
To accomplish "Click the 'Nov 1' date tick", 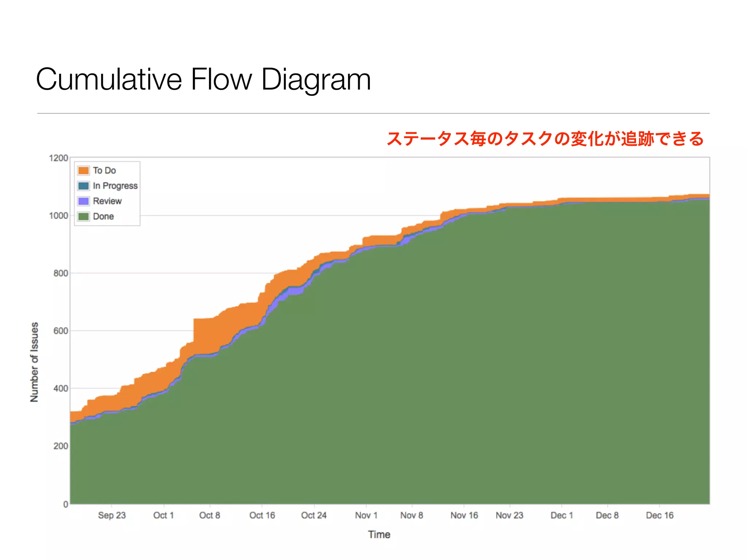I will click(x=366, y=516).
